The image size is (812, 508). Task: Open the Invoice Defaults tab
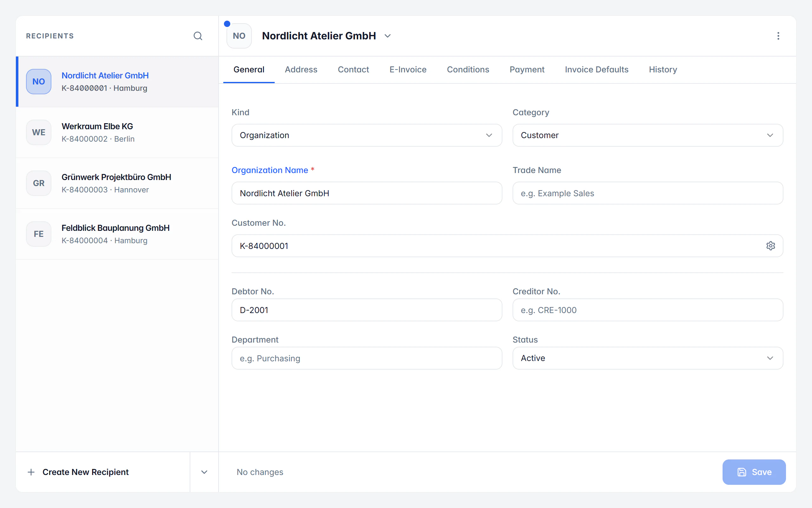pos(596,70)
